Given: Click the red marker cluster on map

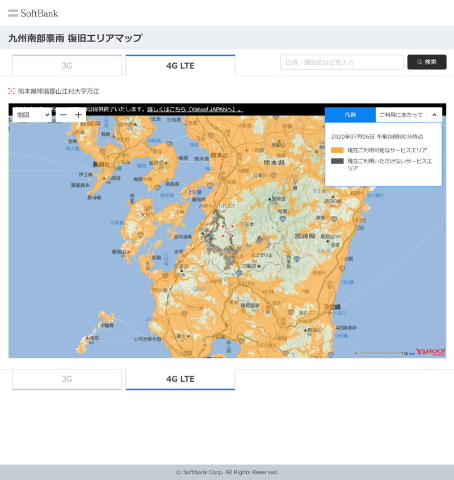Looking at the screenshot, I should point(228,231).
